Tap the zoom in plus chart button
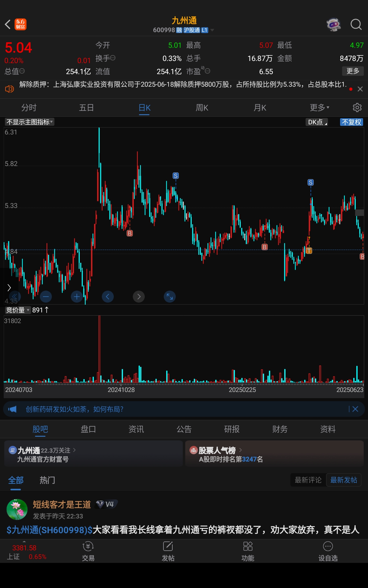Image resolution: width=368 pixels, height=588 pixels. pos(77,296)
